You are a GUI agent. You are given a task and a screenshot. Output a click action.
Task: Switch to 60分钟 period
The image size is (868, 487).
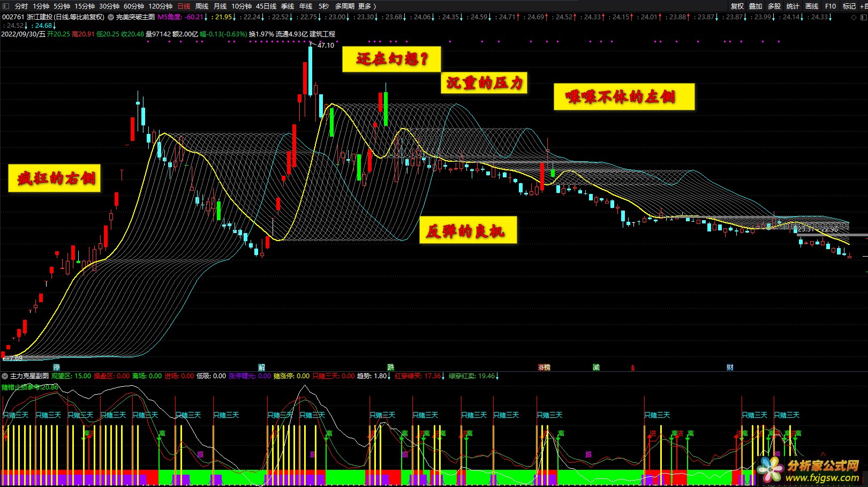click(x=134, y=6)
